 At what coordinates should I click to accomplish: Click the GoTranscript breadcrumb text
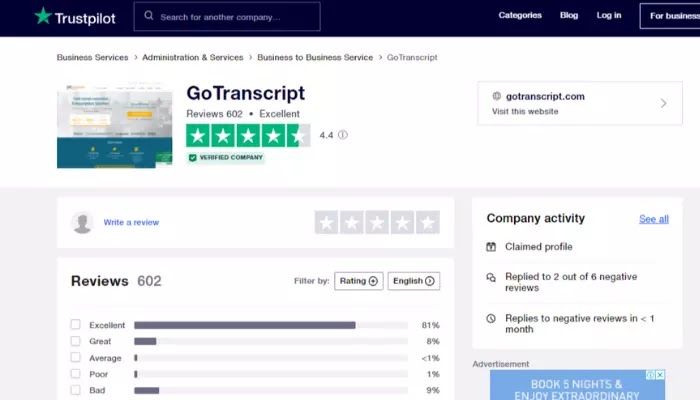(412, 57)
